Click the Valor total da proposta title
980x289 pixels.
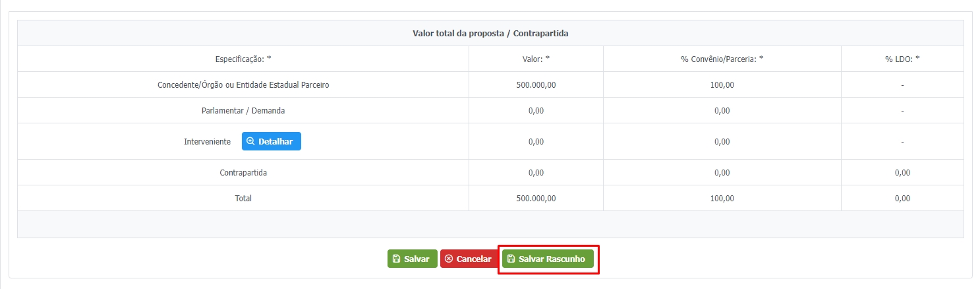[x=490, y=34]
